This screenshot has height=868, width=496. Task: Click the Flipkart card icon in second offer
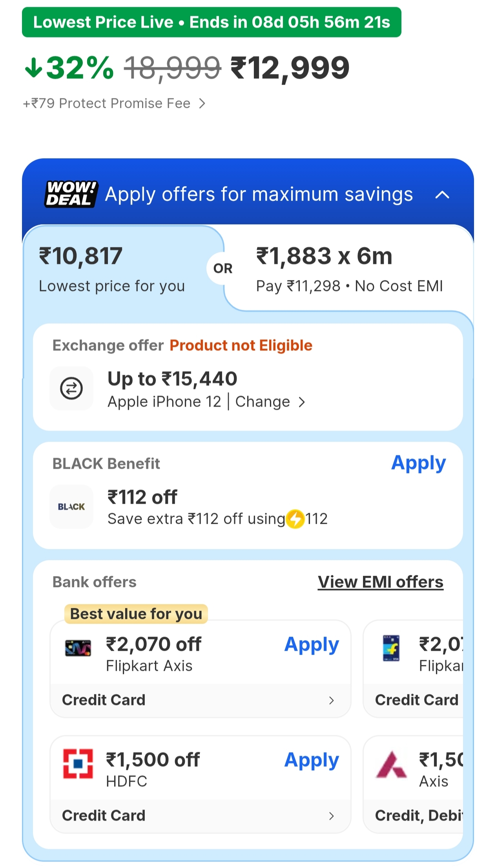point(391,648)
